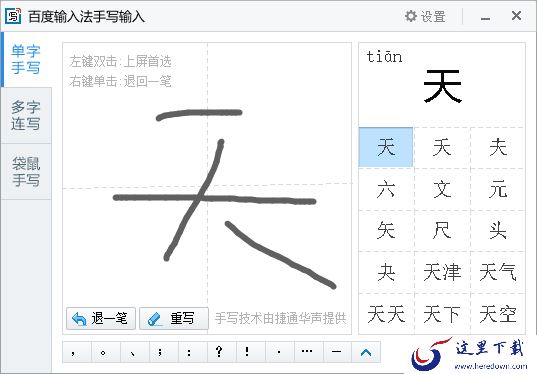The image size is (537, 374).
Task: Select word suggestion 天津
Action: coord(442,272)
